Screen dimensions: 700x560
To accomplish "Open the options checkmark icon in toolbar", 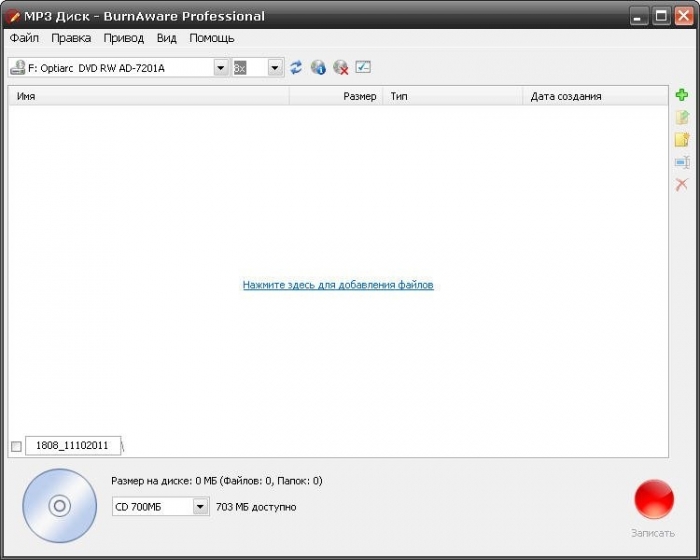I will (363, 67).
